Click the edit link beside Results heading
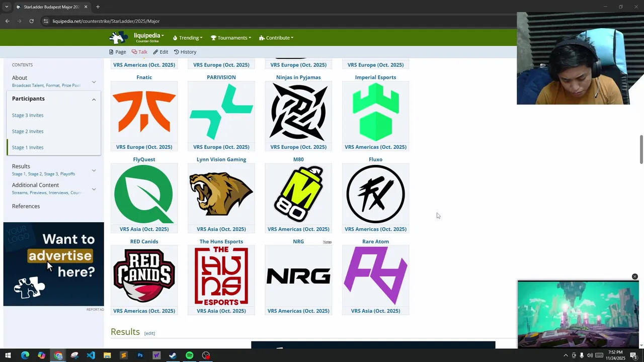 (149, 333)
